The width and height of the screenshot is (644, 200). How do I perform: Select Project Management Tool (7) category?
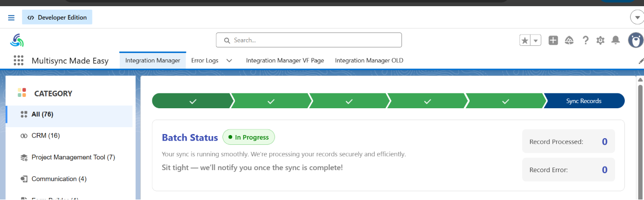[69, 157]
